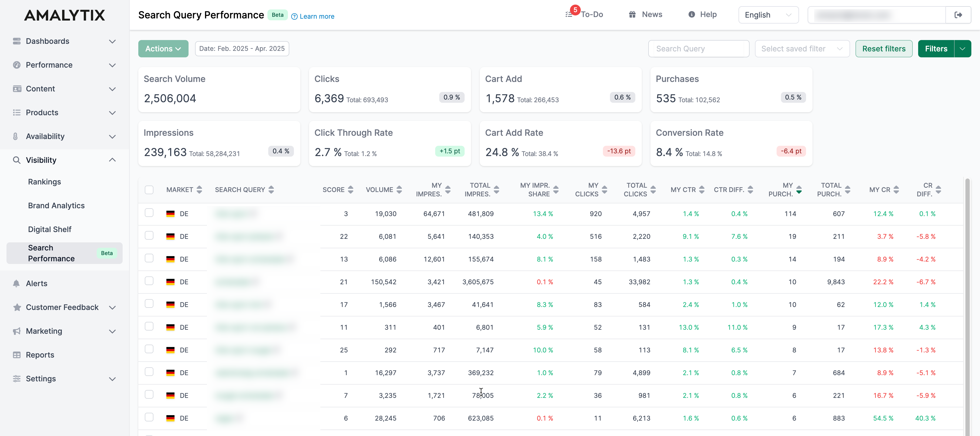The image size is (980, 436).
Task: Click the Customer Feedback star icon
Action: point(17,307)
